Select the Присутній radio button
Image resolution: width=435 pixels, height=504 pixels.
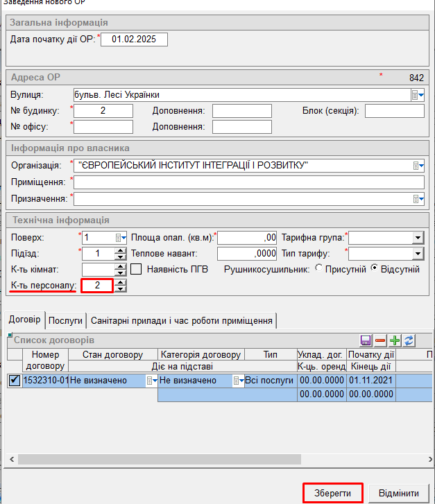319,269
